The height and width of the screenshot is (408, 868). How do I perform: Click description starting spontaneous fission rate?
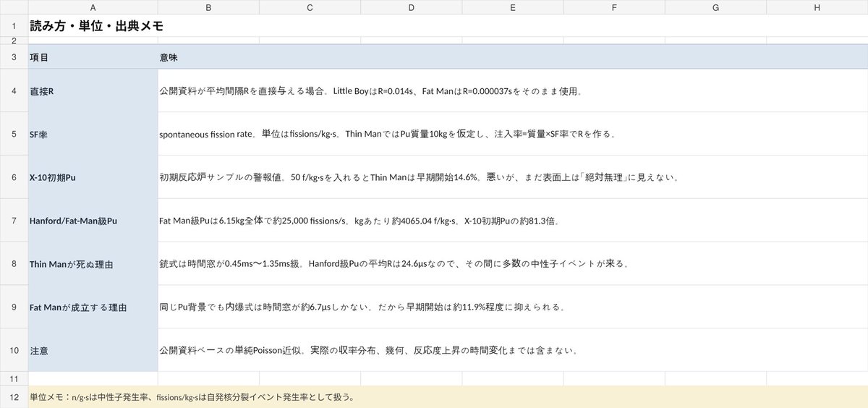[513, 134]
